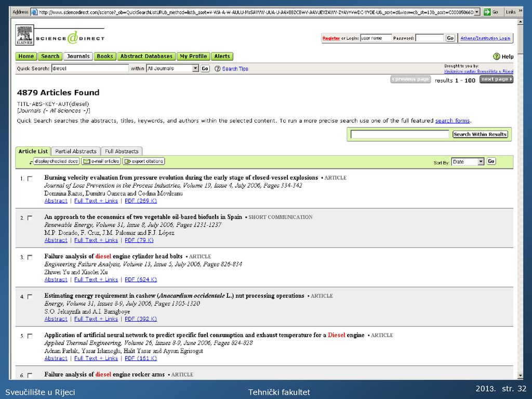Expand the address bar URL history dropdown
Viewport: 532px width, 399px height.
[x=477, y=12]
